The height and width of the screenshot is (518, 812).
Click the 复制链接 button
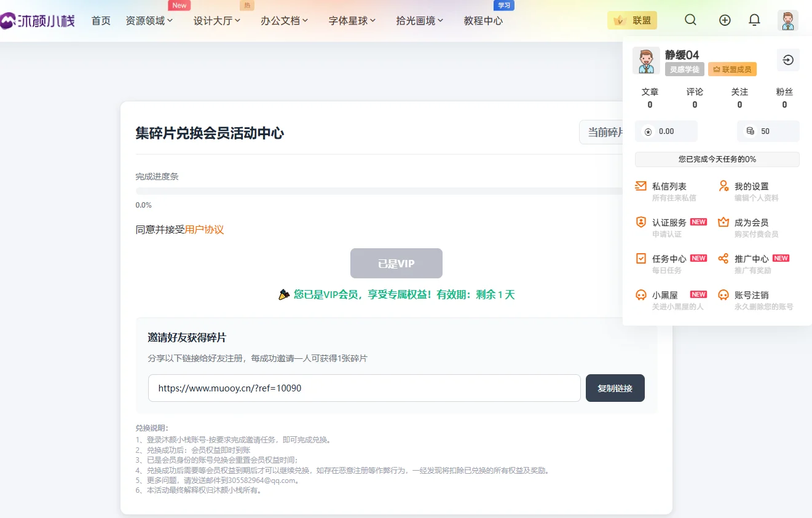615,388
